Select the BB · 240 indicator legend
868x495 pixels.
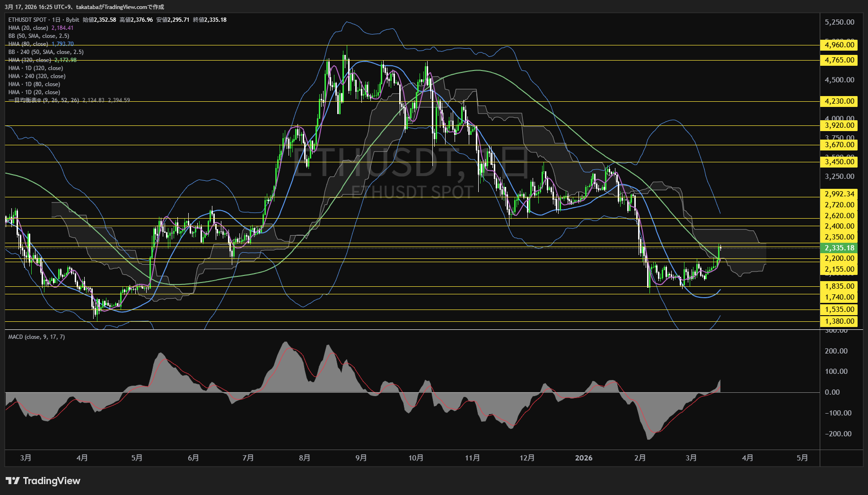(x=45, y=52)
